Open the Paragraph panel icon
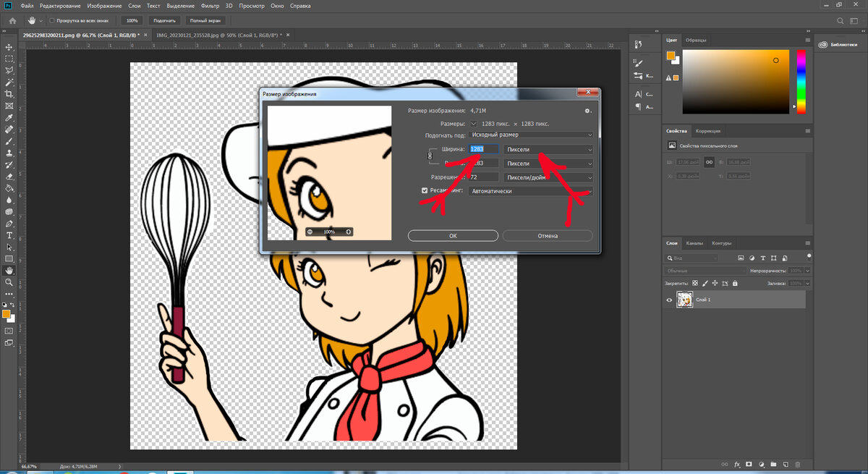 (x=638, y=106)
